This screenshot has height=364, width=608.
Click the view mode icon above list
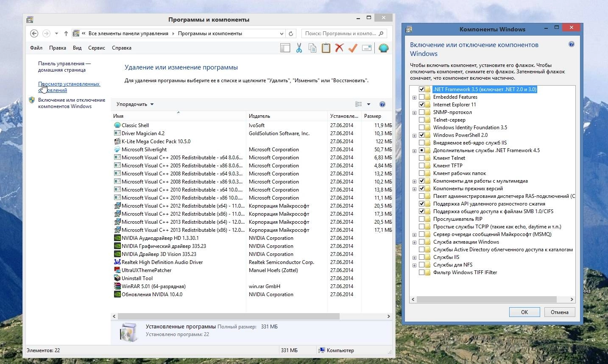359,104
